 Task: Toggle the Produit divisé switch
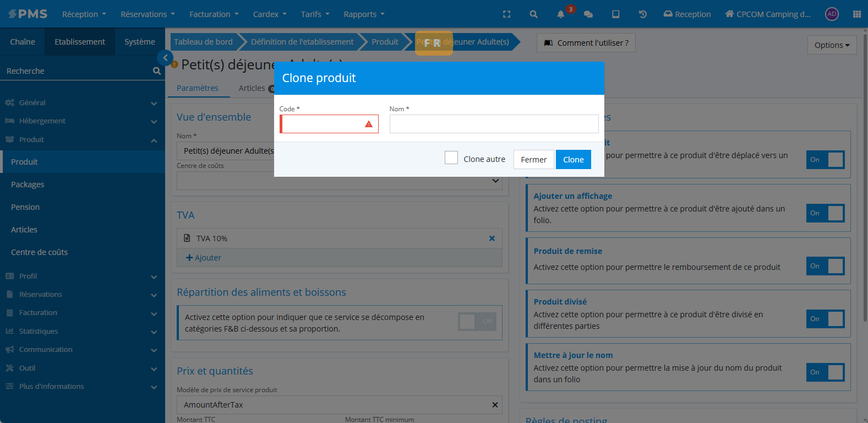(x=825, y=319)
